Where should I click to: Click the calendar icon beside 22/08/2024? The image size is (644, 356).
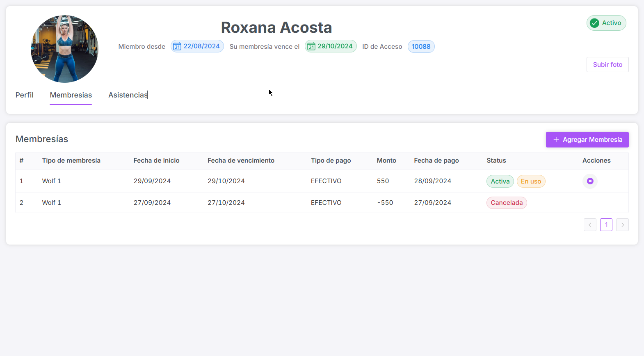click(x=177, y=47)
